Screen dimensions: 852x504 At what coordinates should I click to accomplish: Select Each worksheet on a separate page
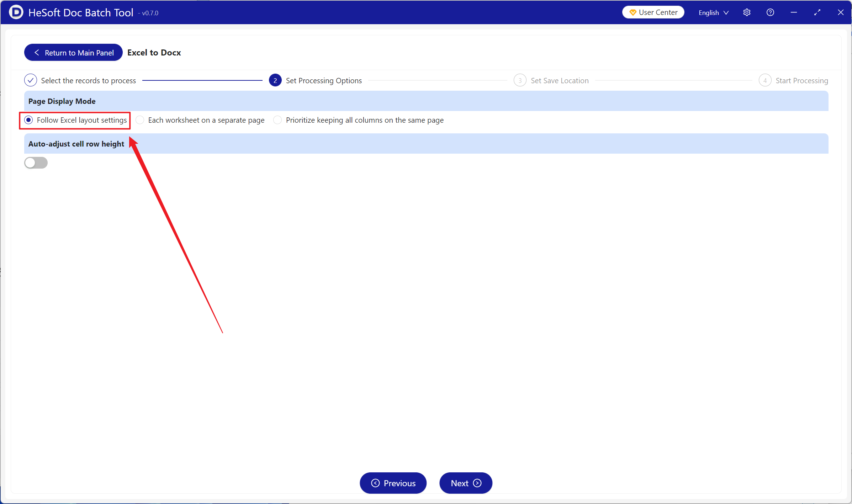click(200, 120)
